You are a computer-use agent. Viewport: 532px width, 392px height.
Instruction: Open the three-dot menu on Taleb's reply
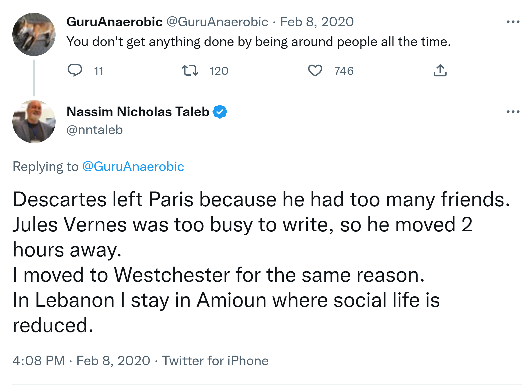(513, 112)
